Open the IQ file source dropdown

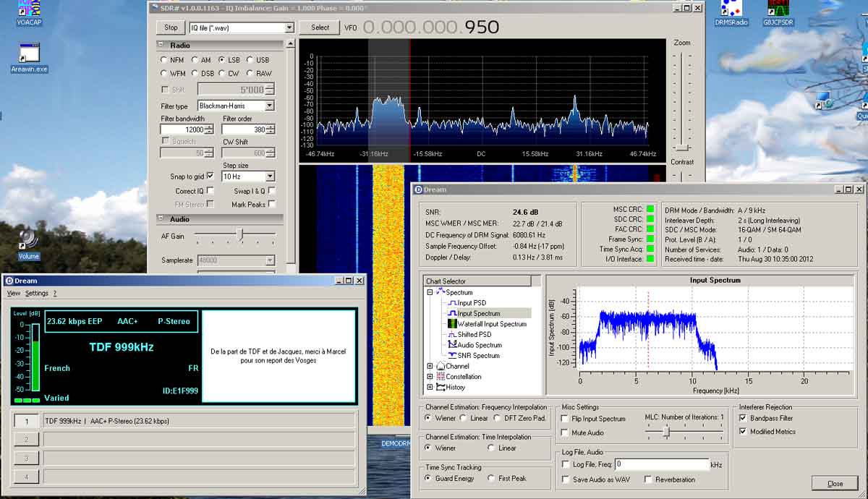pos(241,27)
